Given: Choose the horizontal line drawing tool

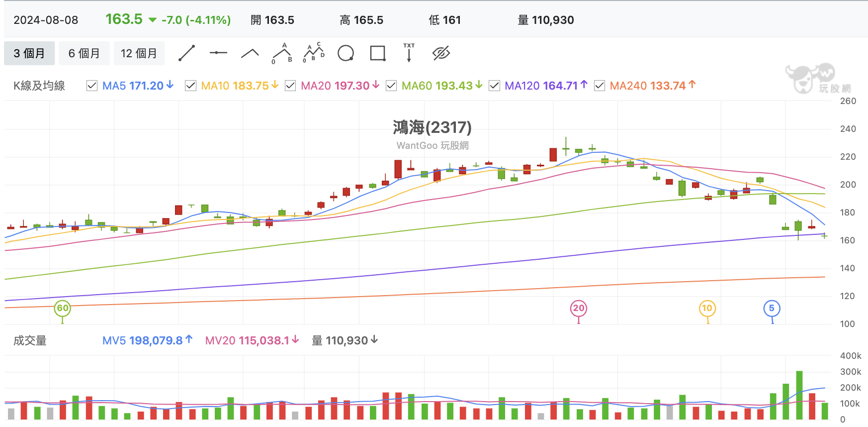Looking at the screenshot, I should 218,53.
